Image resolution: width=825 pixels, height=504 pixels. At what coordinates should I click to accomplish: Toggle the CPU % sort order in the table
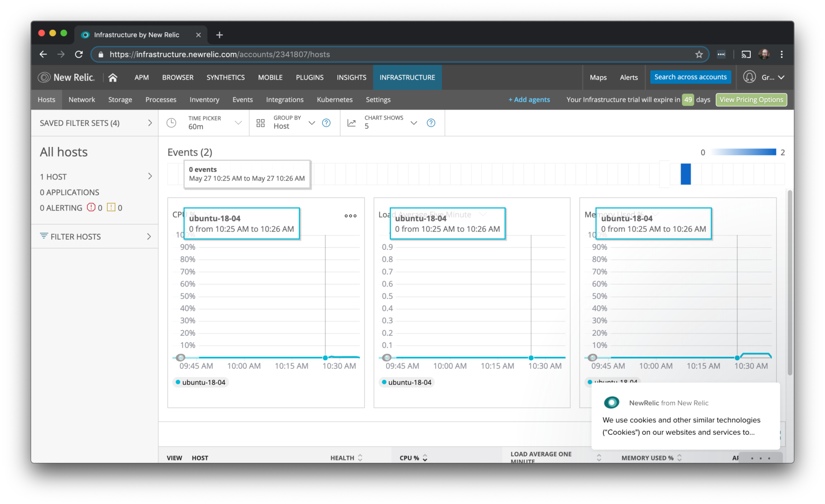click(426, 458)
